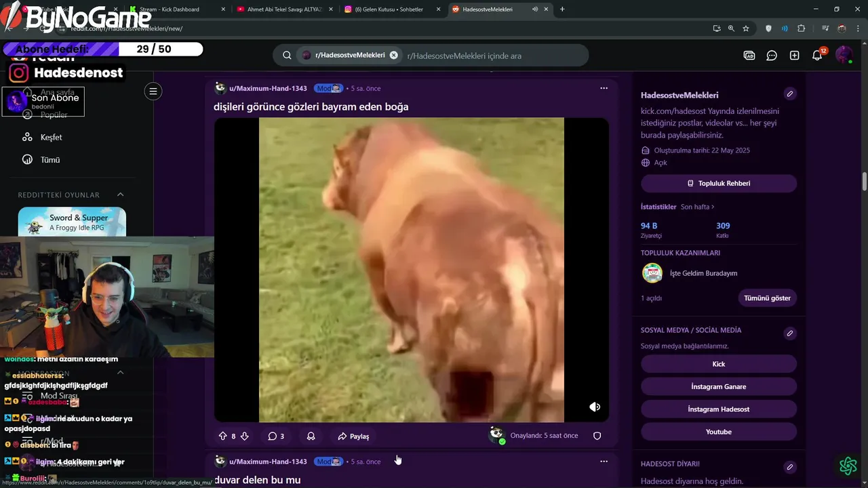Screen dimensions: 868x488
Task: Open the Reddit advertise icon
Action: (x=749, y=56)
